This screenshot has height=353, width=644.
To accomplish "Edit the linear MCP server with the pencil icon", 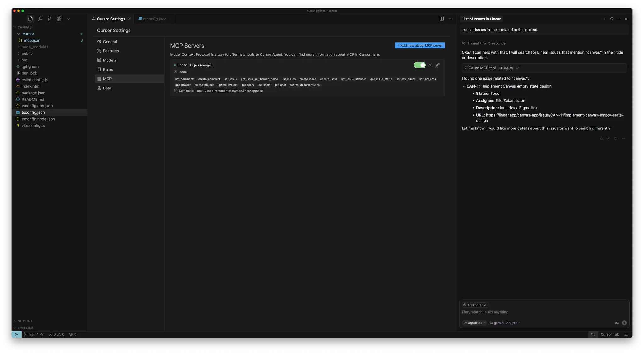I will [437, 65].
